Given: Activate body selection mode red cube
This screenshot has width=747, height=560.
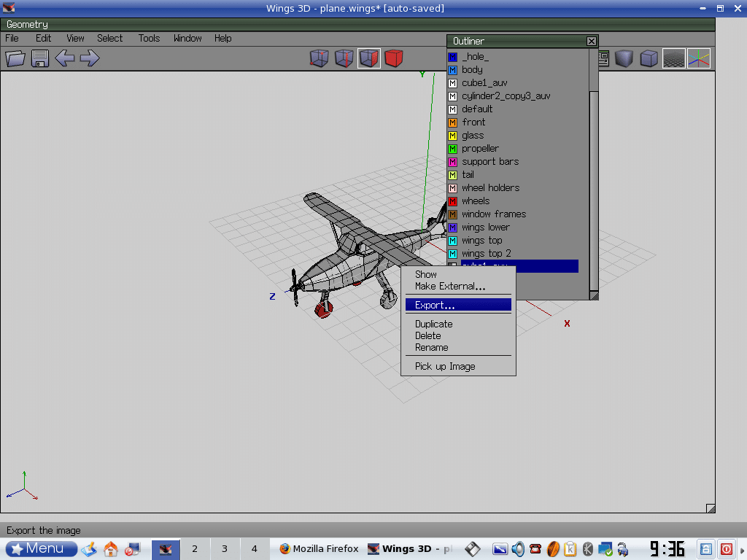Looking at the screenshot, I should pyautogui.click(x=394, y=58).
